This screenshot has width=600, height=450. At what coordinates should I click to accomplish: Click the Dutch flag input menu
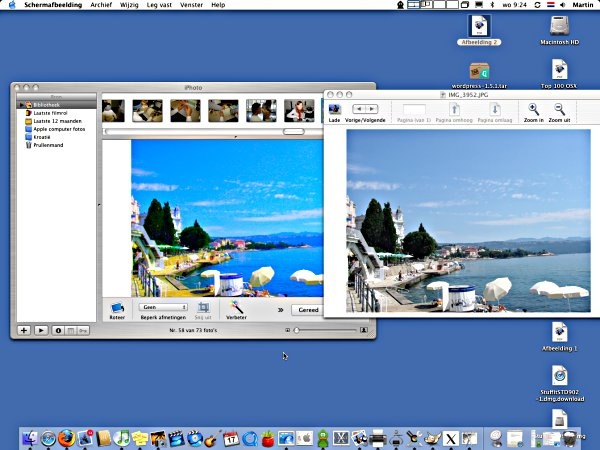click(551, 5)
